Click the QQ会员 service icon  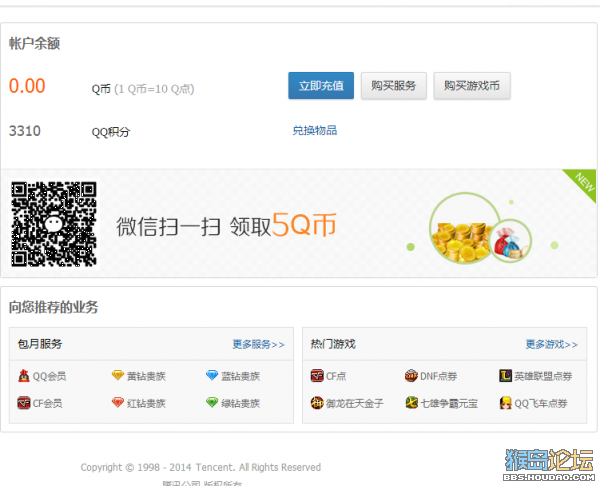24,376
